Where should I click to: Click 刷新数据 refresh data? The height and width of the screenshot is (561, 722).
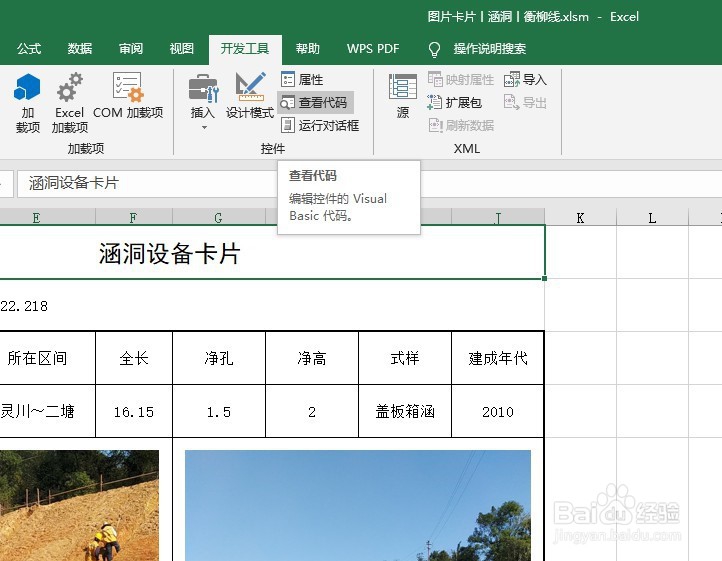tap(460, 125)
